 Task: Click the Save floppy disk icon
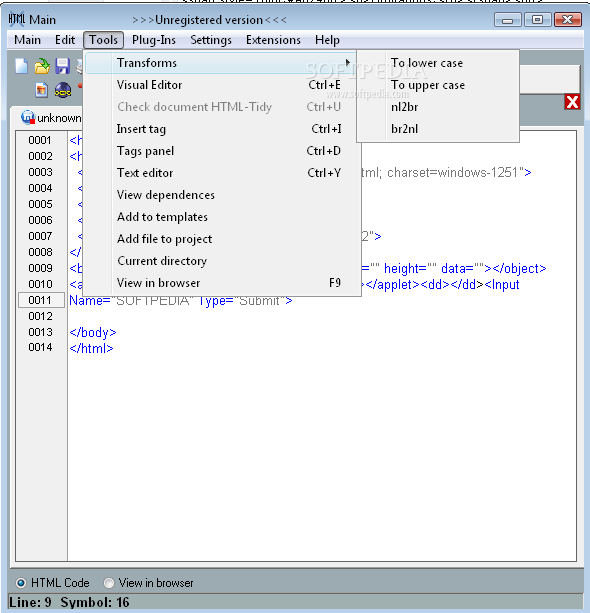tap(62, 66)
